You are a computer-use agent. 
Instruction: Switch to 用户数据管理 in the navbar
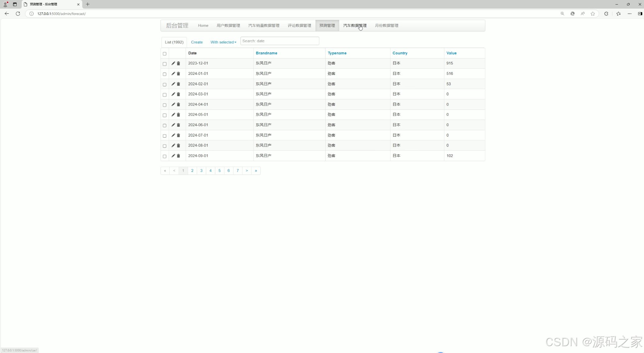(x=228, y=25)
